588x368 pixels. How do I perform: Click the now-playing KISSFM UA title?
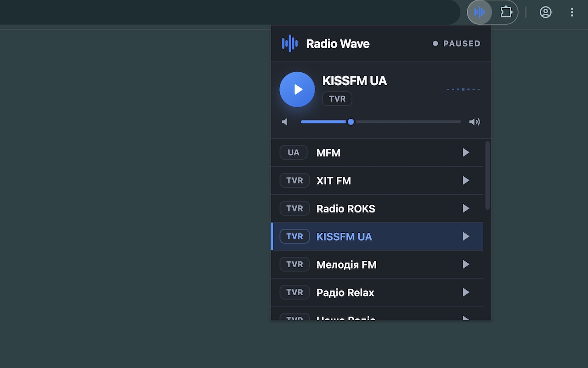(x=355, y=81)
